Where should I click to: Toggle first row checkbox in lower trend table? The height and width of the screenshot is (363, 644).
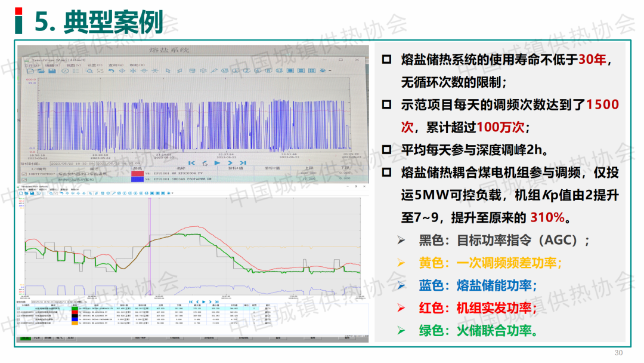[17, 308]
